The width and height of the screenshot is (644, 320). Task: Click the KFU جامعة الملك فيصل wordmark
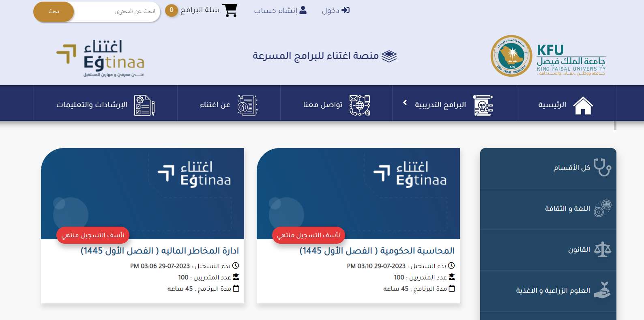pyautogui.click(x=571, y=60)
